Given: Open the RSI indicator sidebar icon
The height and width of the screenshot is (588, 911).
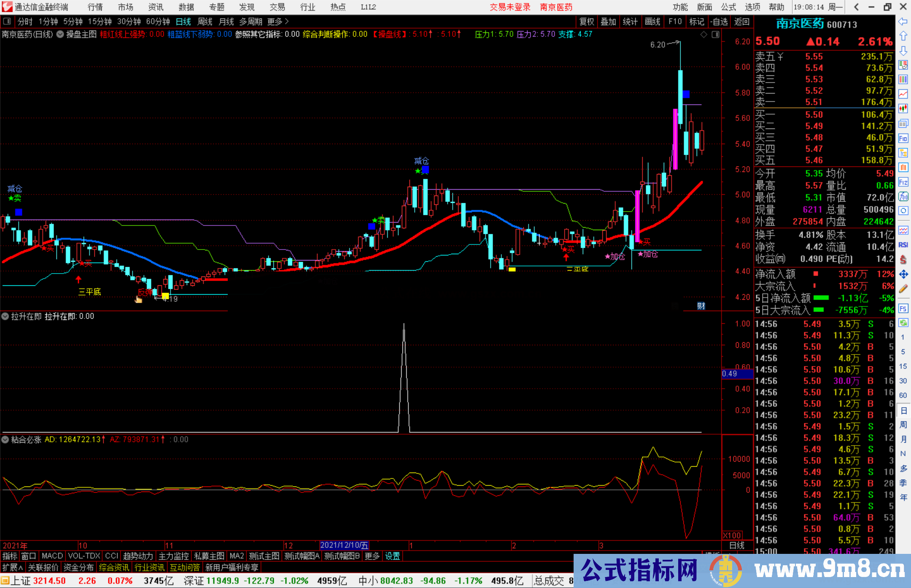Looking at the screenshot, I should point(903,245).
